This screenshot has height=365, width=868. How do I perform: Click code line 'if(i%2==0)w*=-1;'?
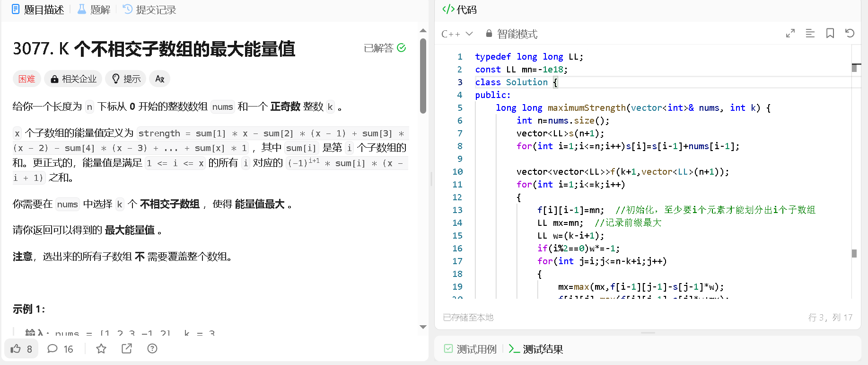(579, 248)
